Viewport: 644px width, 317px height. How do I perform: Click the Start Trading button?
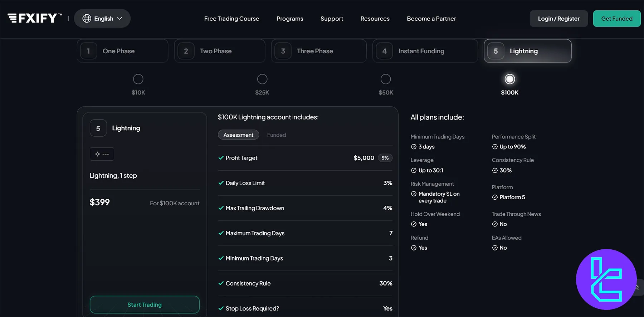coord(145,304)
